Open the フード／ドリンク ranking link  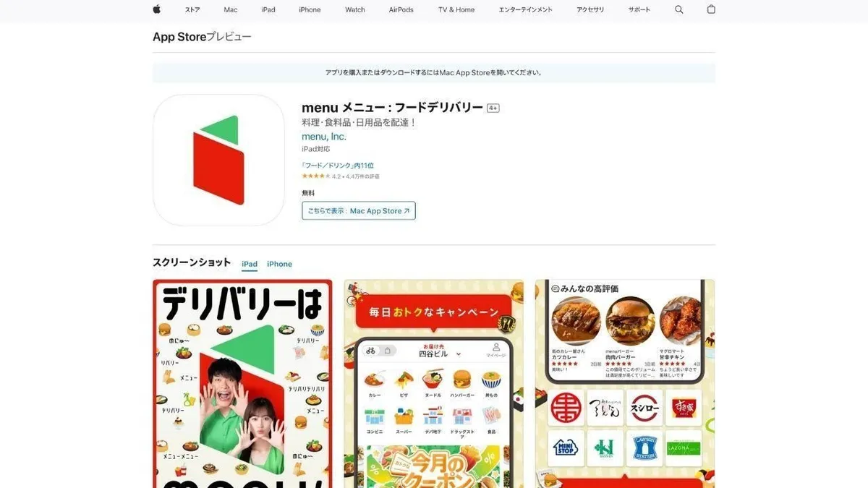pos(338,166)
